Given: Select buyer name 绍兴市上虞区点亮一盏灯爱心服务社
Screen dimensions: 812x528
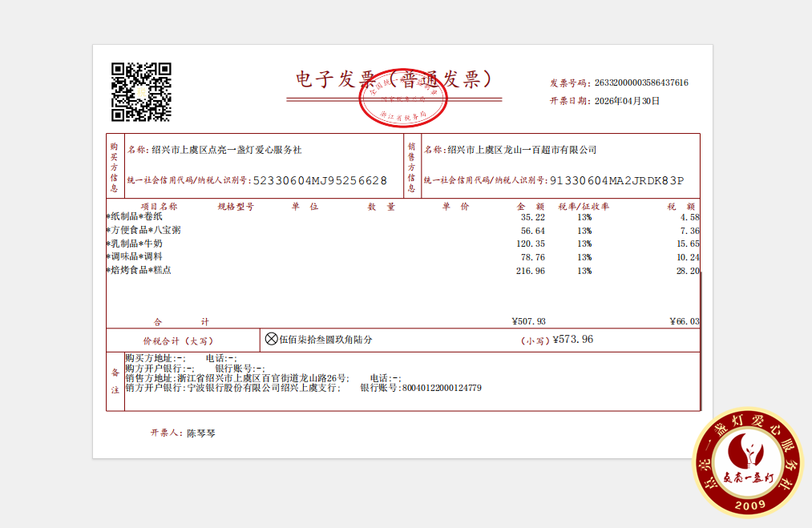Looking at the screenshot, I should [x=227, y=150].
